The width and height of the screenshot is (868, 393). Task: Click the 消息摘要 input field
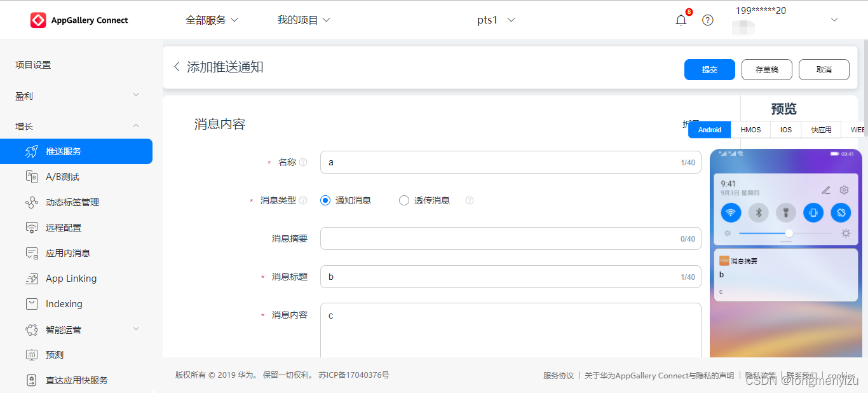(508, 238)
